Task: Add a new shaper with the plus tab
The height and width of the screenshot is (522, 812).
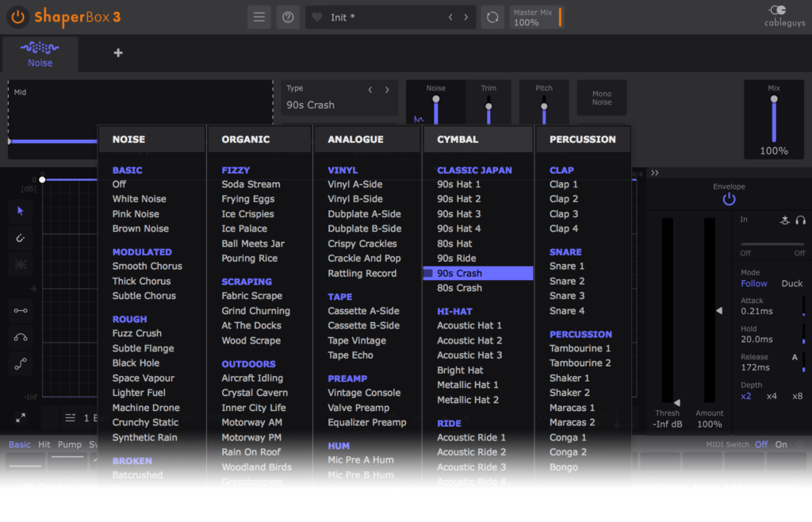Action: [x=118, y=53]
